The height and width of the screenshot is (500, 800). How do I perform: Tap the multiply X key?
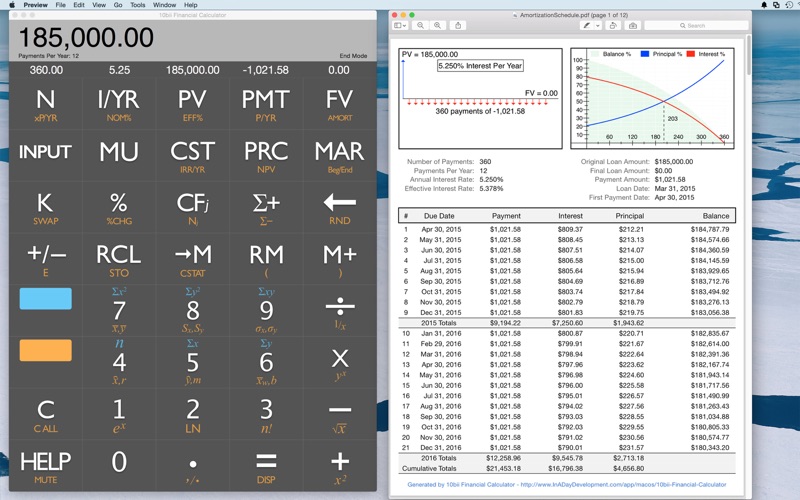point(340,363)
